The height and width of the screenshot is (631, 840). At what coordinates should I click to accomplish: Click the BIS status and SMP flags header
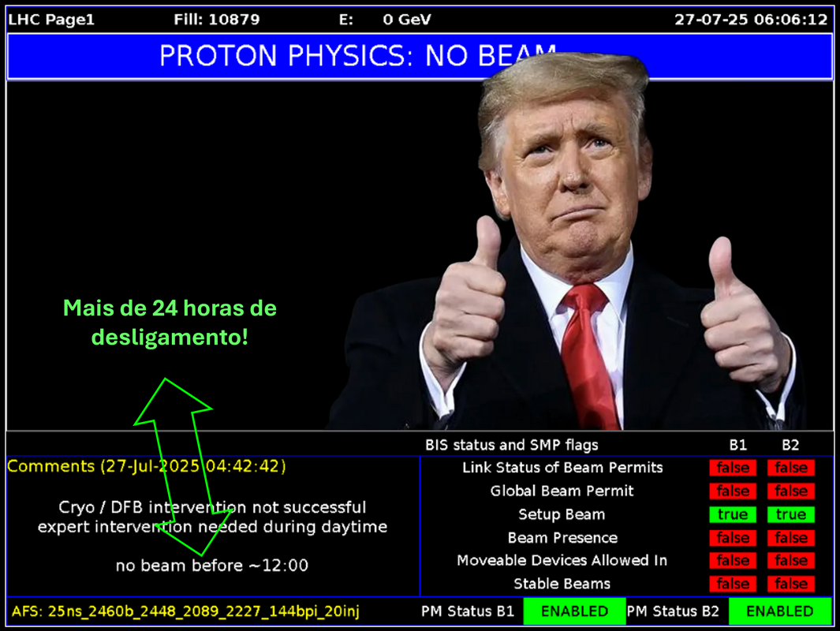coord(511,445)
